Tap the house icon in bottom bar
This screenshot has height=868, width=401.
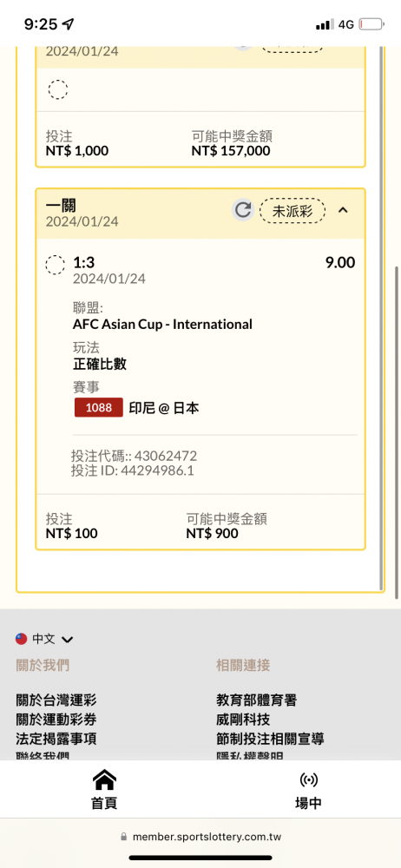point(104,780)
